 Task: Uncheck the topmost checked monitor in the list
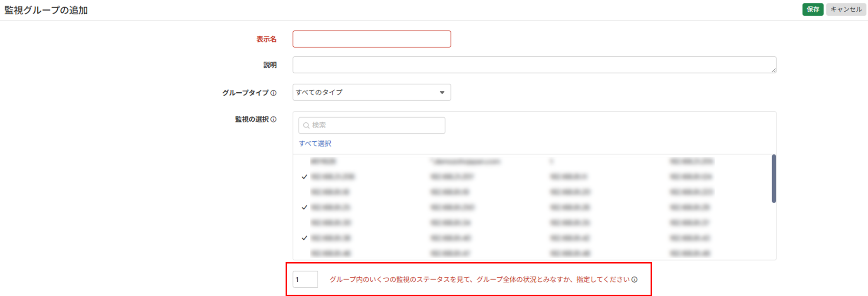(x=305, y=177)
